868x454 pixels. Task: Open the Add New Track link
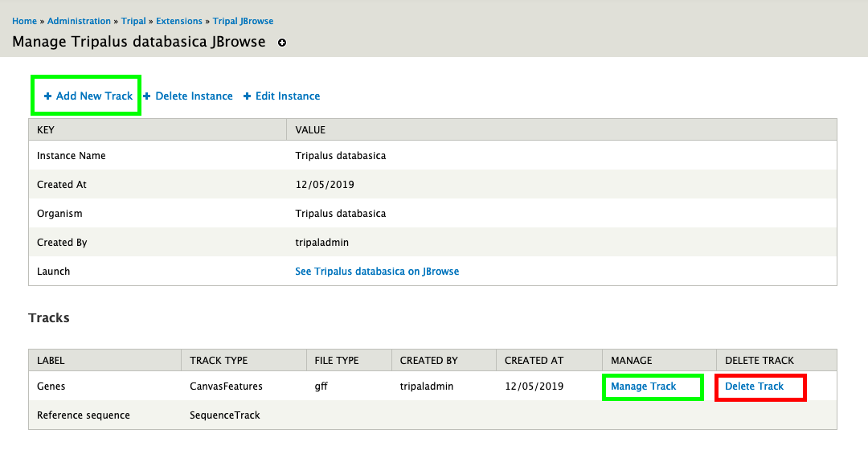click(94, 96)
